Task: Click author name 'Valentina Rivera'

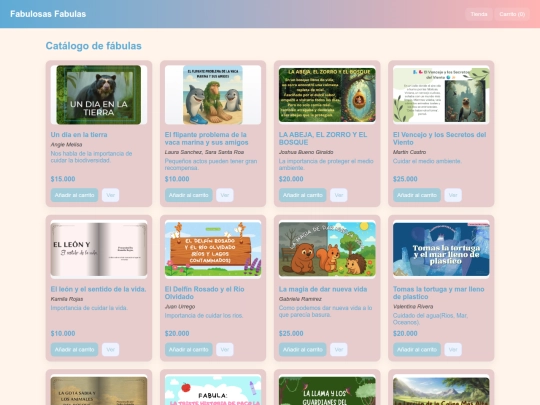Action: click(413, 307)
